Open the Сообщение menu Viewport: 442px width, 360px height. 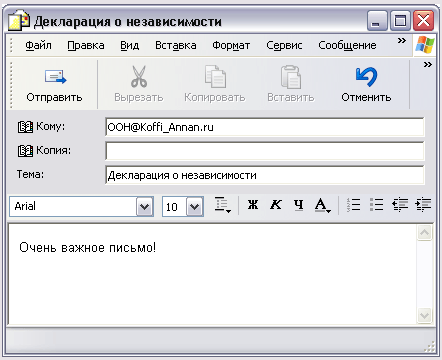(347, 45)
